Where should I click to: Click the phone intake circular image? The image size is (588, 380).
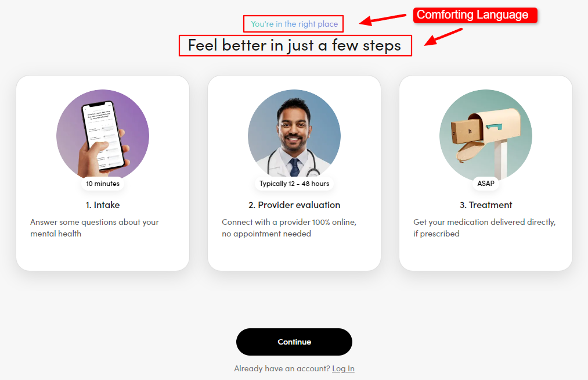[x=103, y=134]
